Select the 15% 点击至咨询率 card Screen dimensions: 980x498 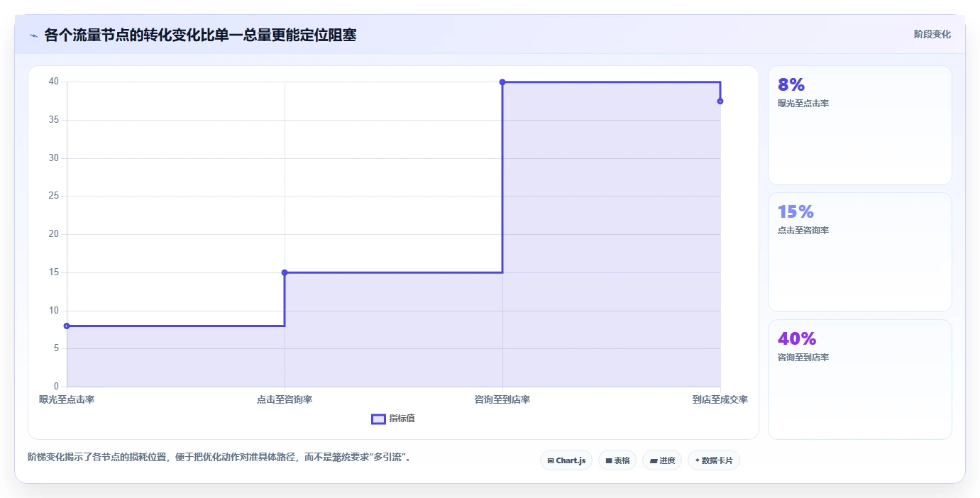(860, 253)
